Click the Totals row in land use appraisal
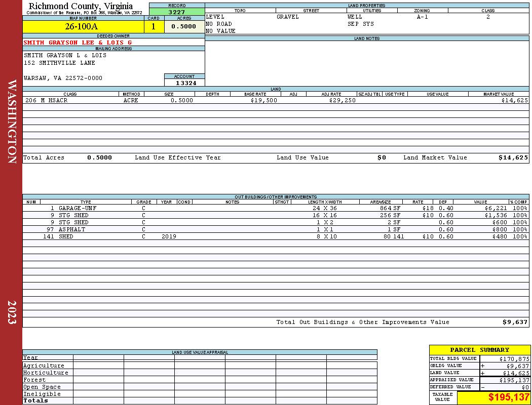The width and height of the screenshot is (532, 405). (200, 401)
